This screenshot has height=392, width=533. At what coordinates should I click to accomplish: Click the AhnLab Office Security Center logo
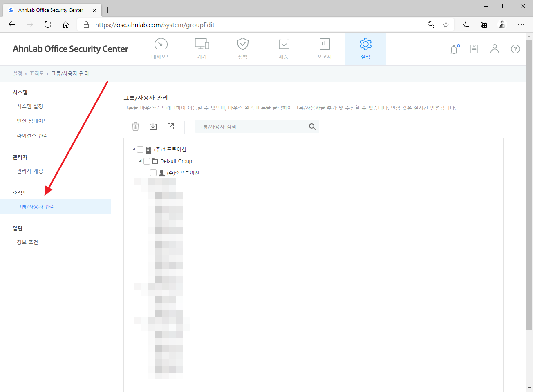[x=70, y=49]
